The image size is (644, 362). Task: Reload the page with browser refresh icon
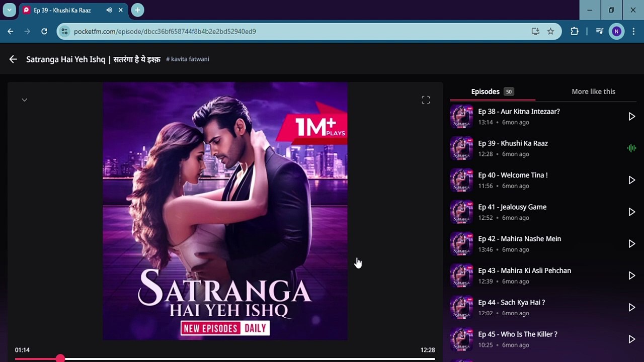click(44, 31)
